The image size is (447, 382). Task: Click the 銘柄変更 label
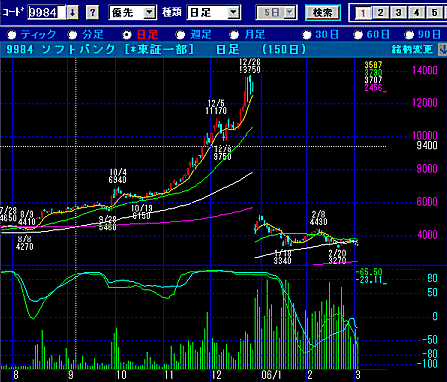click(x=413, y=50)
